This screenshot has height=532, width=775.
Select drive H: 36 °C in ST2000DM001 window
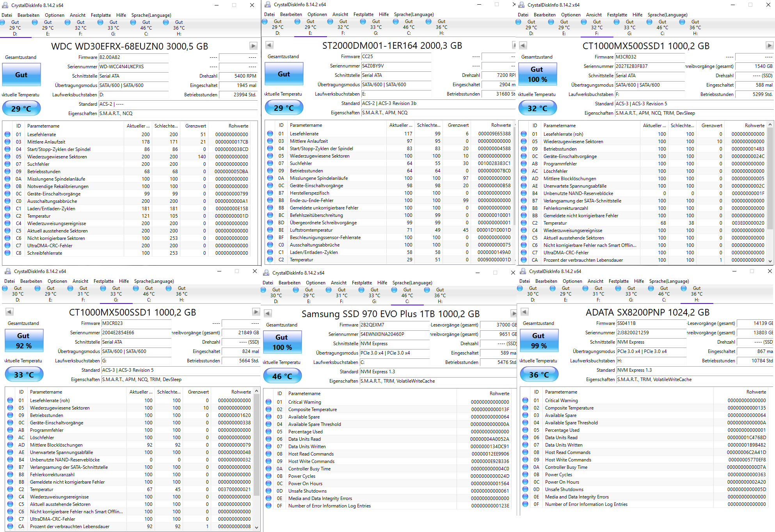click(441, 27)
